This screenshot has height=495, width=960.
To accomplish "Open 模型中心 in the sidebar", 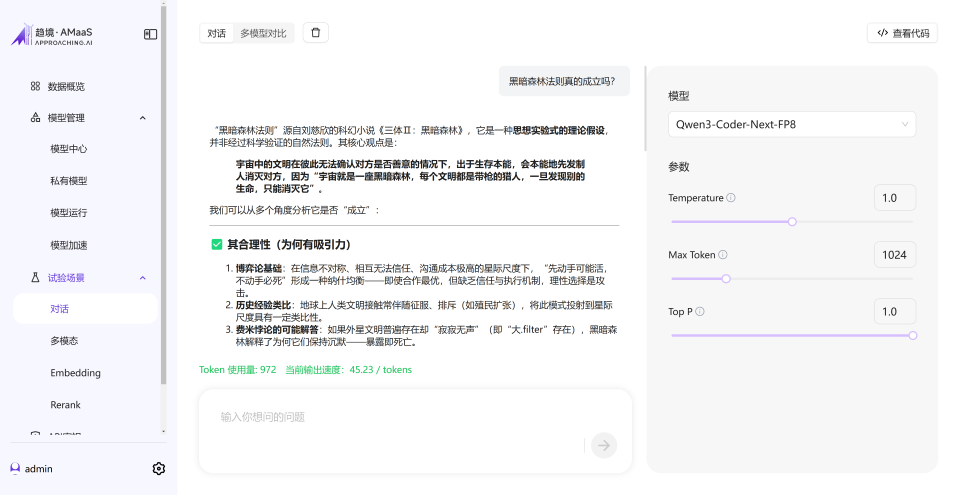I will pyautogui.click(x=69, y=149).
